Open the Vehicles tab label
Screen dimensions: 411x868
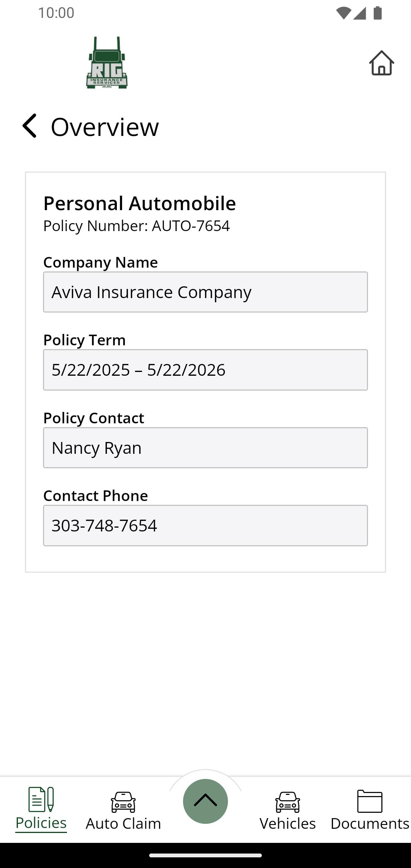click(288, 823)
